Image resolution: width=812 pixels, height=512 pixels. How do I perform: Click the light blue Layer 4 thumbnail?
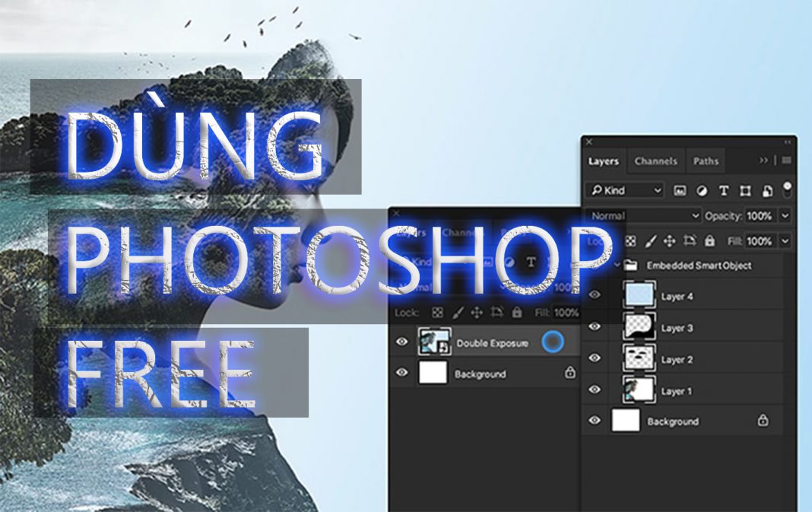pyautogui.click(x=638, y=296)
